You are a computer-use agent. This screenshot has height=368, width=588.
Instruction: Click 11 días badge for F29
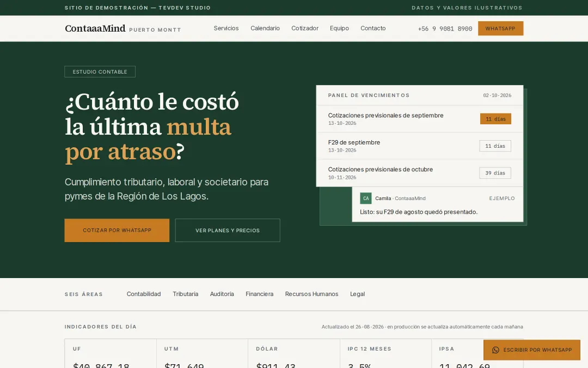[x=495, y=146]
